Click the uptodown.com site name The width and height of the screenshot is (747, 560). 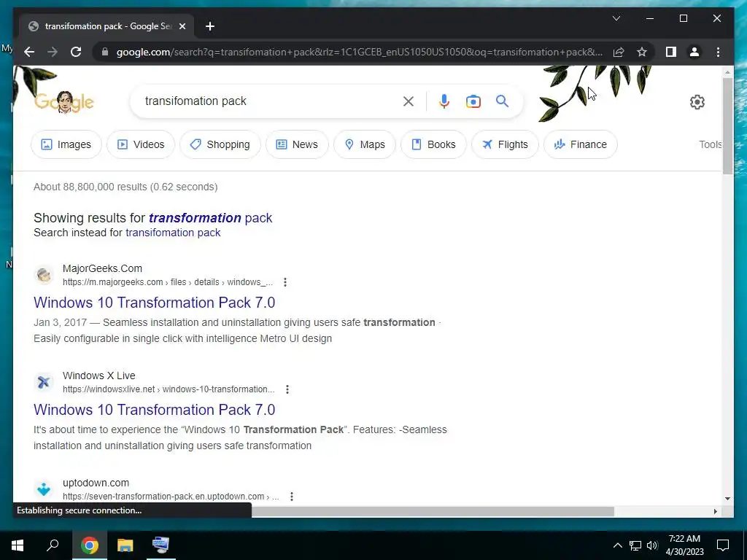[96, 483]
